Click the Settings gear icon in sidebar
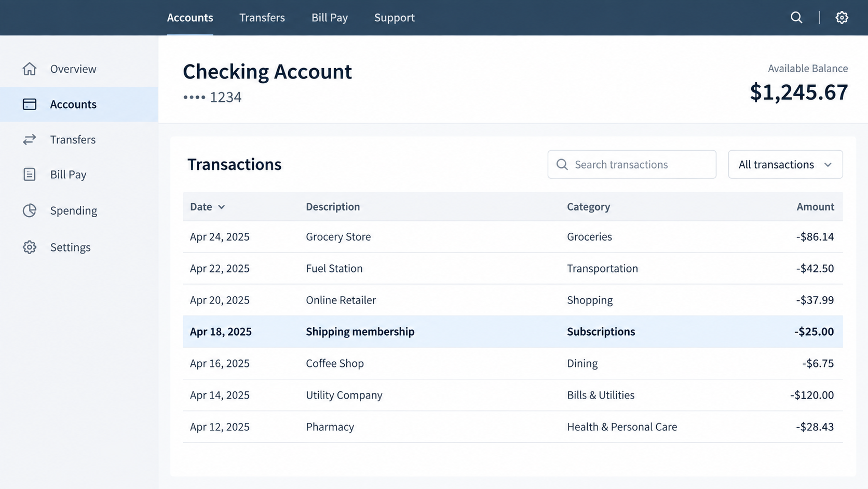Screen dimensions: 868x489 coord(30,247)
